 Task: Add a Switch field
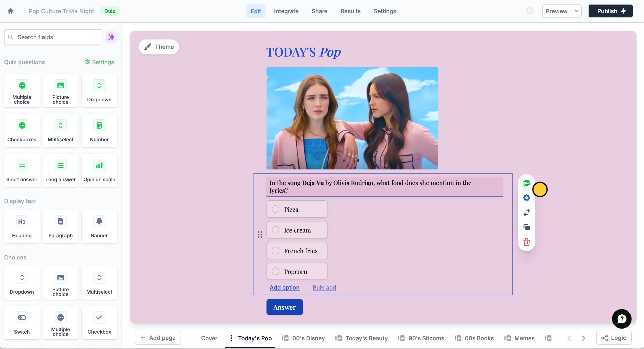point(22,323)
